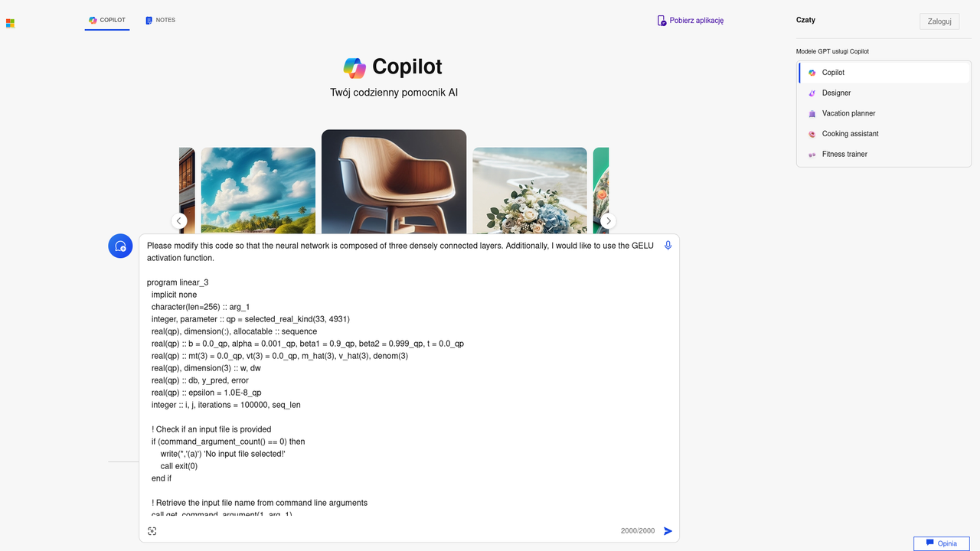Click the Designer icon
This screenshot has height=551, width=980.
tap(812, 93)
